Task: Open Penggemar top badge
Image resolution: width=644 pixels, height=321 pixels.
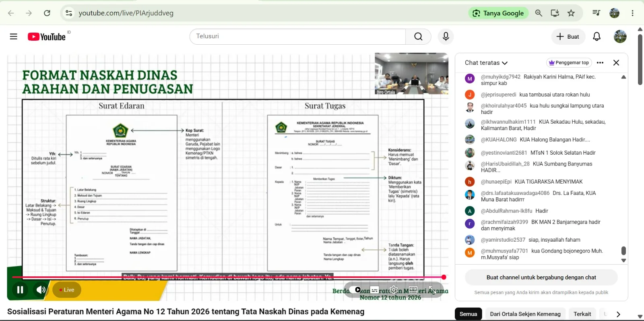Action: (569, 63)
